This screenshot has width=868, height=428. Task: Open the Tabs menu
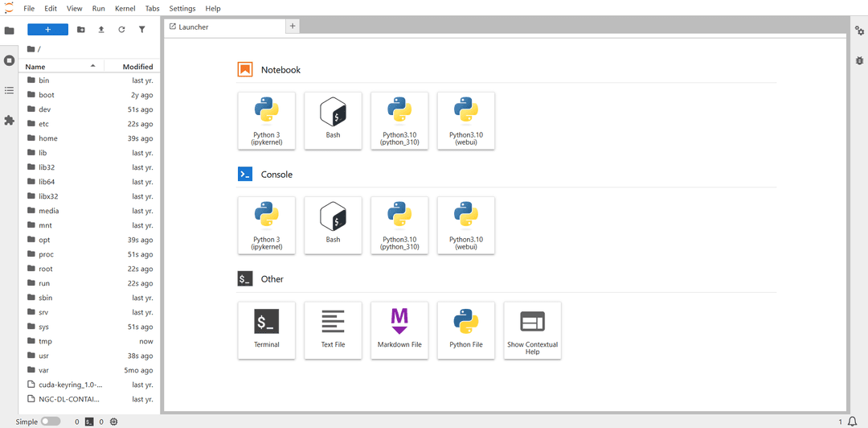153,8
